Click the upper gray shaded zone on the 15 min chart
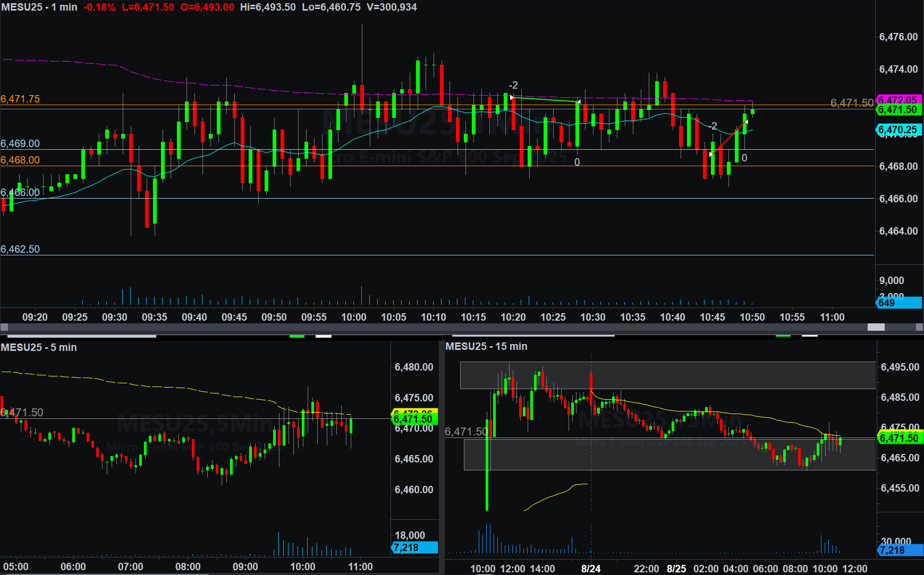This screenshot has width=924, height=575. 667,375
